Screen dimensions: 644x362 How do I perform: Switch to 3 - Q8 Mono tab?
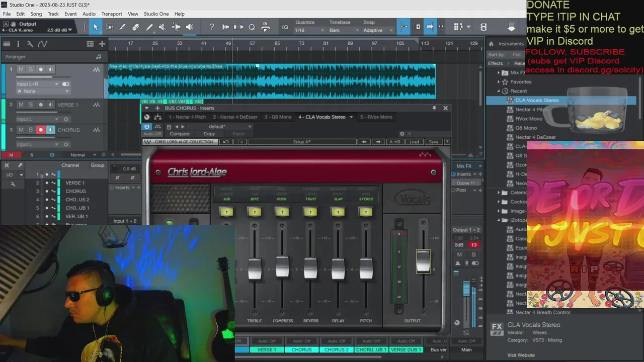click(x=278, y=117)
